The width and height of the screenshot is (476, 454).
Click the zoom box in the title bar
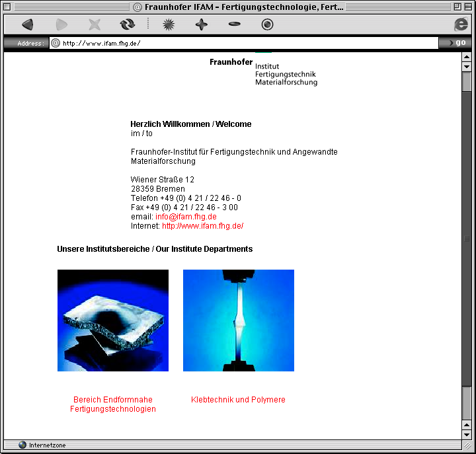457,7
